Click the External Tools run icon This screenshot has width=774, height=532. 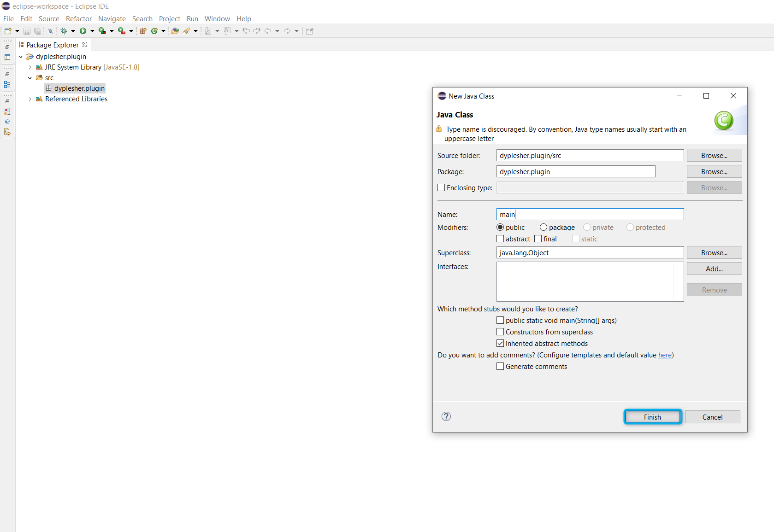(x=121, y=31)
